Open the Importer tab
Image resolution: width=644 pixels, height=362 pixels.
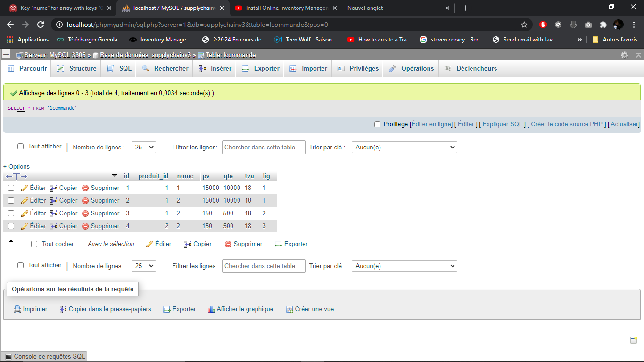(308, 69)
